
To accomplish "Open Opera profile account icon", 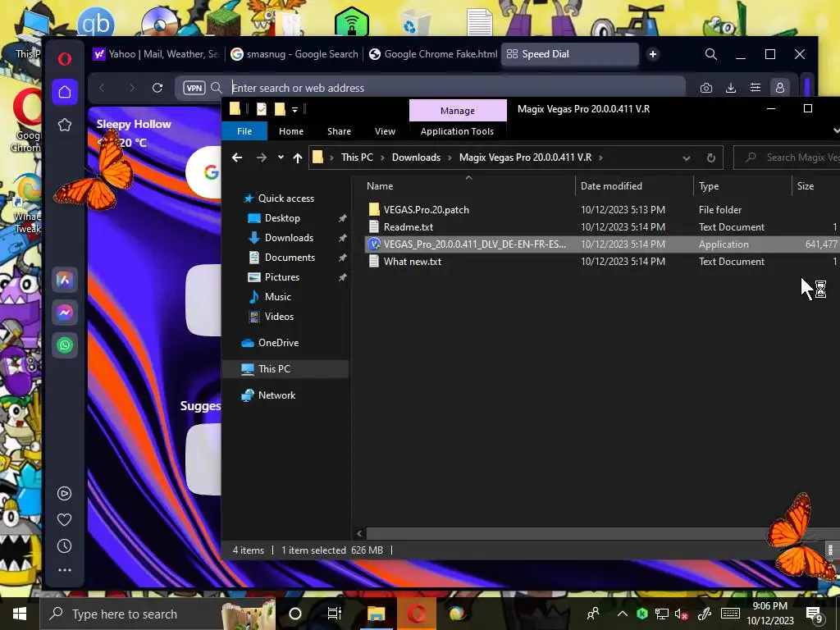I will tap(780, 88).
